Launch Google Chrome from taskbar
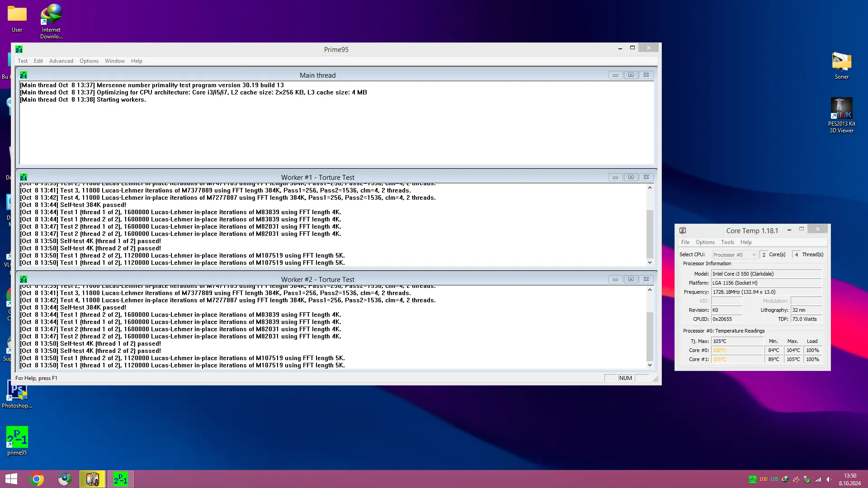The width and height of the screenshot is (868, 488). (x=37, y=479)
